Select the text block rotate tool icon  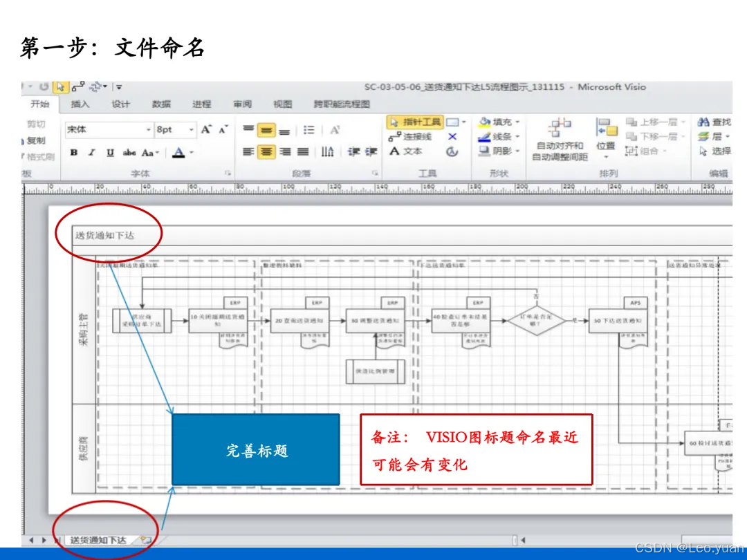click(452, 151)
